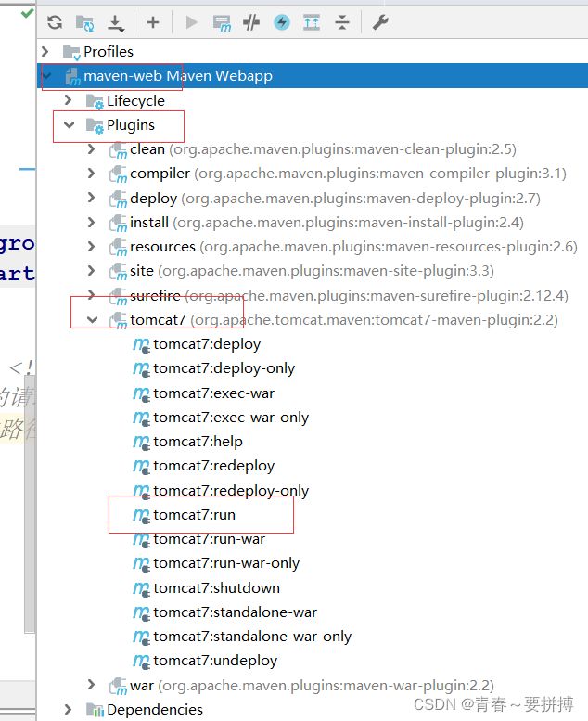Select the tomcat7:shutdown goal

216,587
